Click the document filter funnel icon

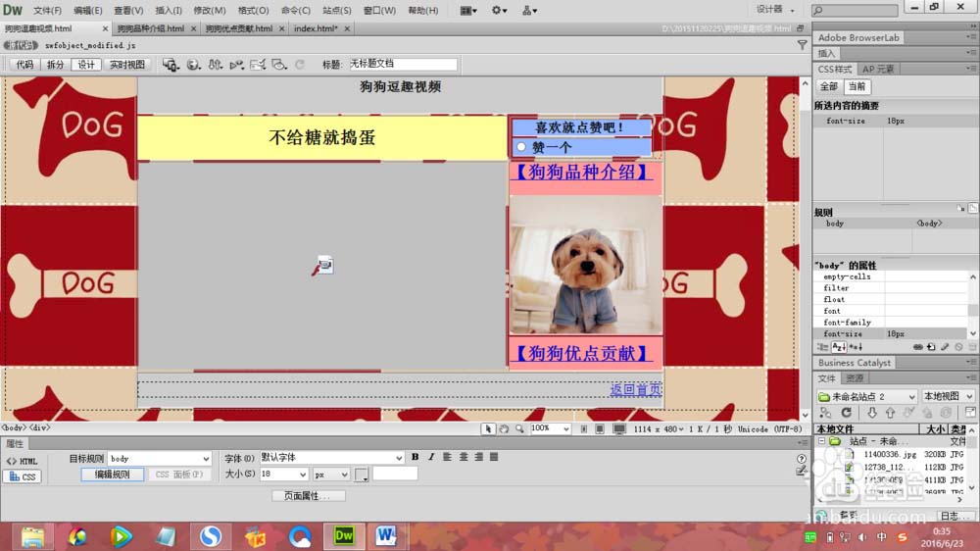[x=802, y=45]
